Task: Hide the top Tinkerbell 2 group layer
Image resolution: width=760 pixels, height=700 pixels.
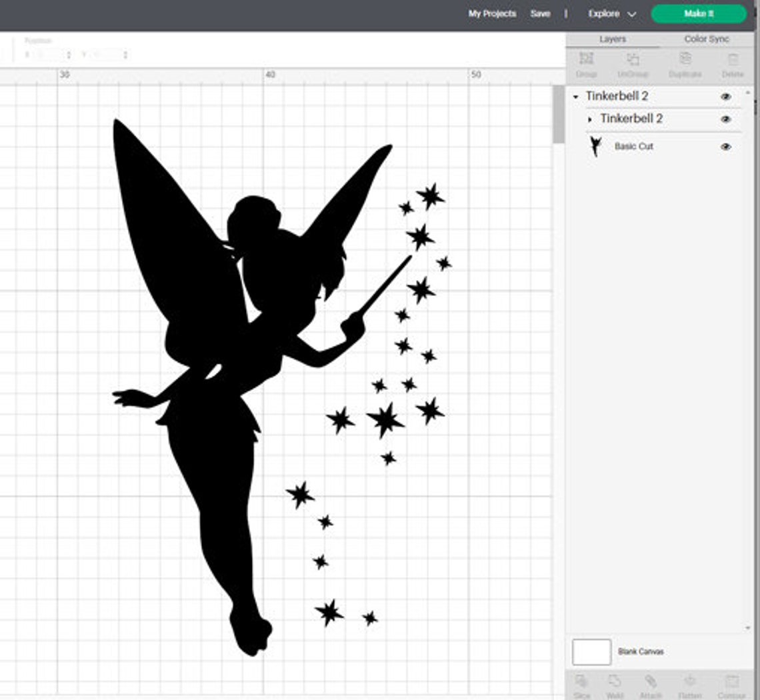Action: (726, 97)
